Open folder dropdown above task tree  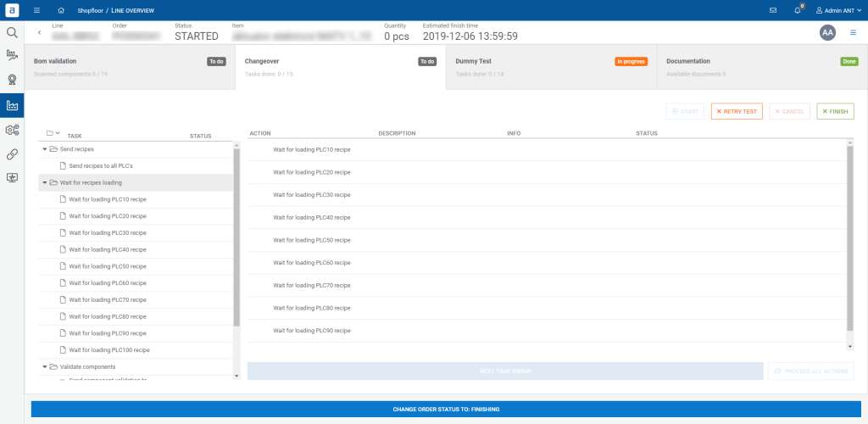[53, 133]
